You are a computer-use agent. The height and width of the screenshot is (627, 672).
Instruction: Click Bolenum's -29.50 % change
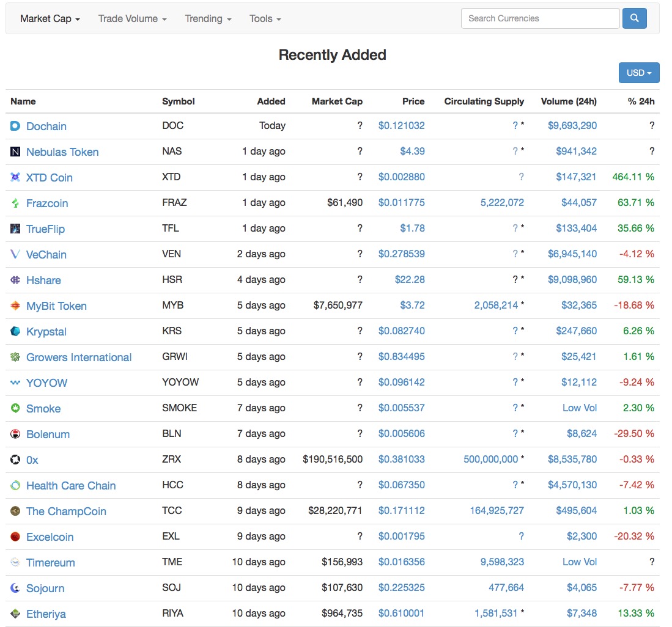point(634,433)
